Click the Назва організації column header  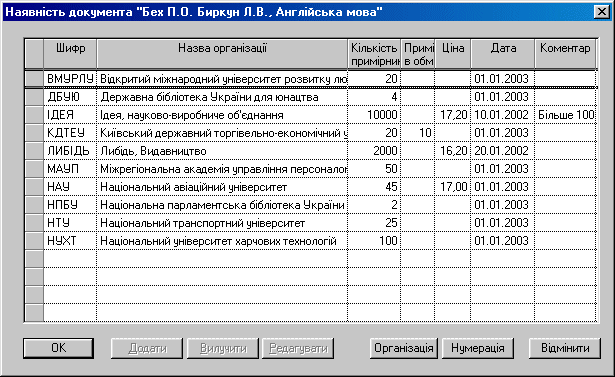click(x=222, y=54)
